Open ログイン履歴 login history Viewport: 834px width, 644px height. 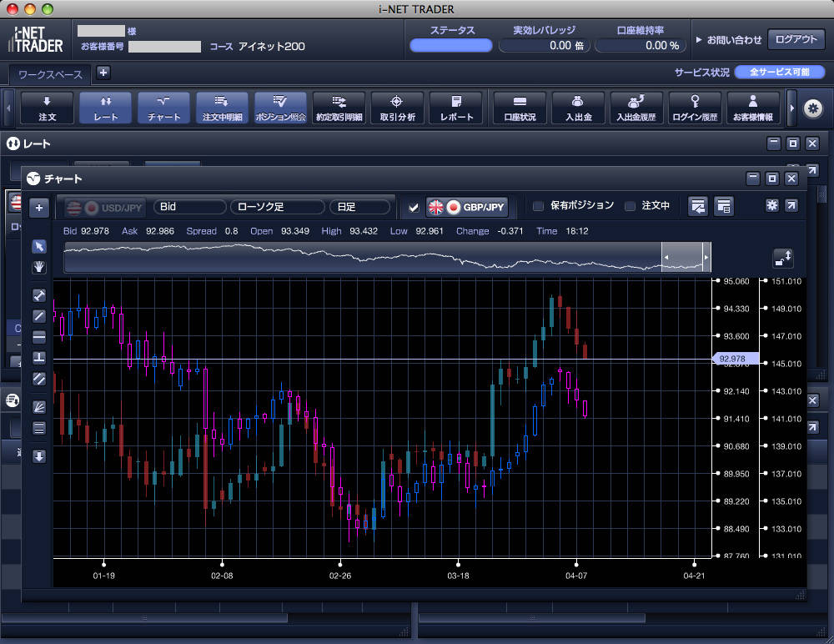click(695, 108)
